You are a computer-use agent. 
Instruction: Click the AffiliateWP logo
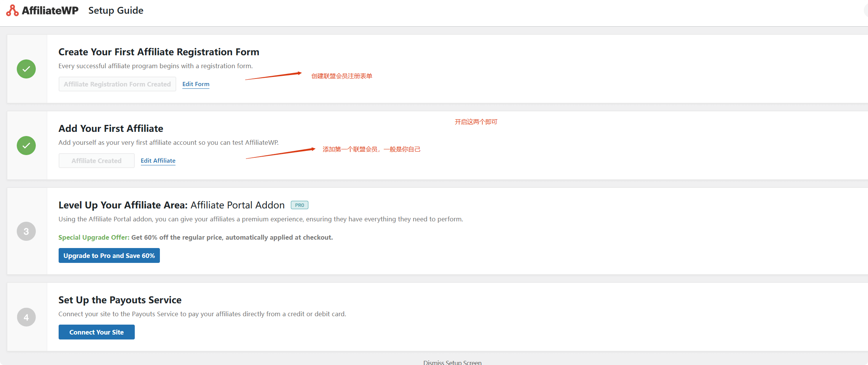[42, 11]
